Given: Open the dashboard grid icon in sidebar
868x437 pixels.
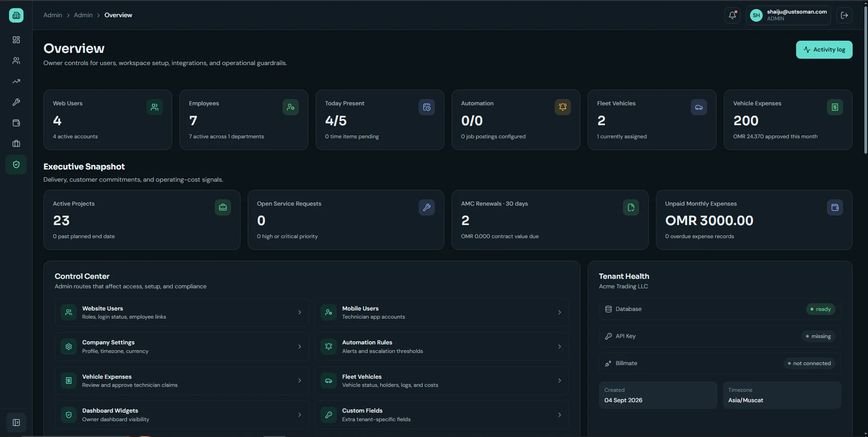Looking at the screenshot, I should pos(16,40).
